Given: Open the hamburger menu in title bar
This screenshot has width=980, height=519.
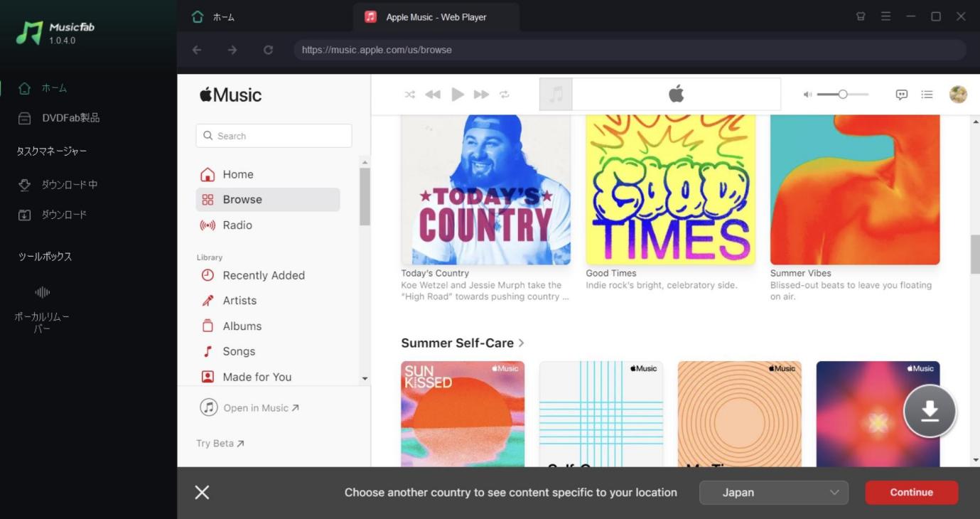Looking at the screenshot, I should coord(885,16).
